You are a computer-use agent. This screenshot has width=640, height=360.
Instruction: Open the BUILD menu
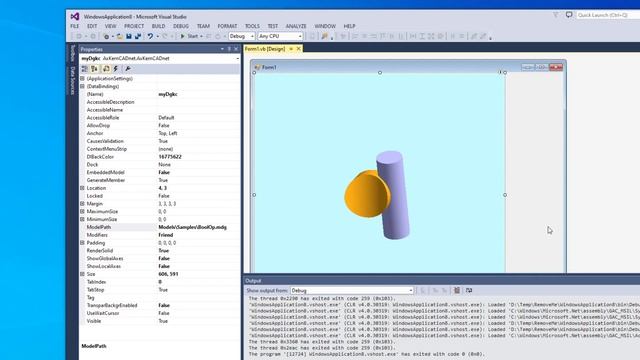(158, 26)
